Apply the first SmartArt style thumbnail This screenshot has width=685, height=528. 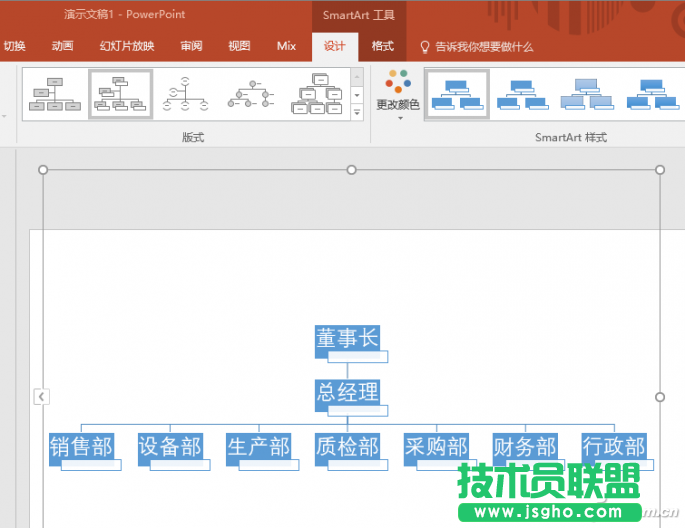[x=457, y=94]
